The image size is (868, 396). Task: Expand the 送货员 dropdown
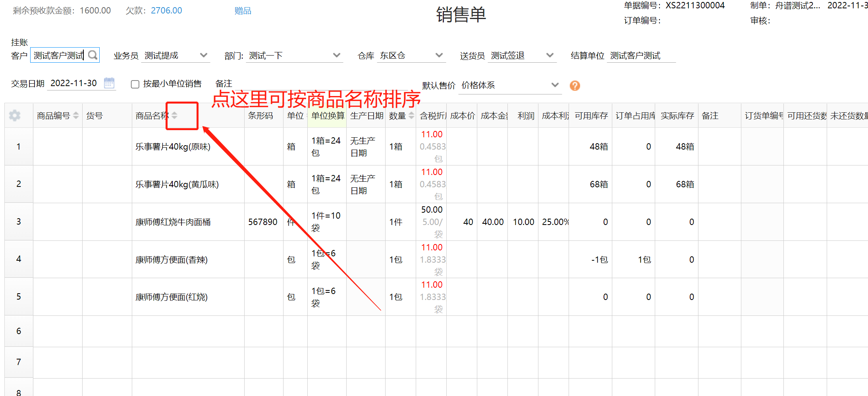click(550, 55)
